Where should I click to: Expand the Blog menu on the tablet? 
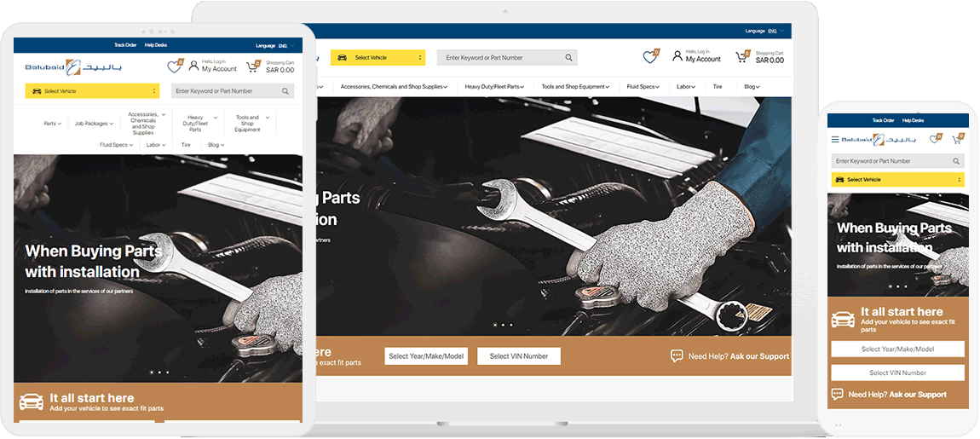coord(216,145)
